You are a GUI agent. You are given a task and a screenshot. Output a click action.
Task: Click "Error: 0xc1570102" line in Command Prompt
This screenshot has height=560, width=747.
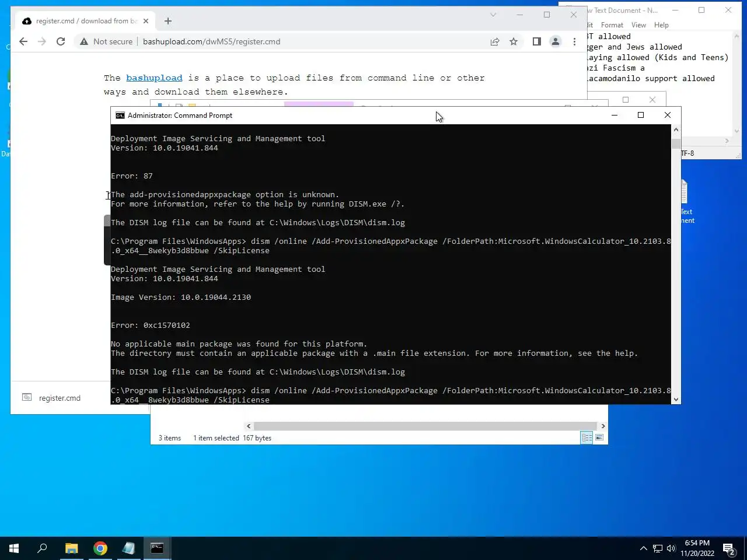[151, 325]
